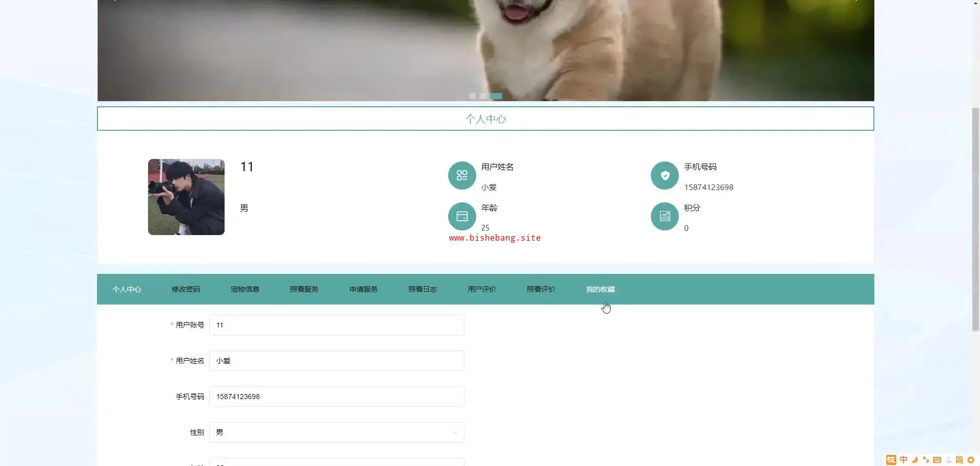Click the 手机号码 form label
This screenshot has height=466, width=980.
click(190, 397)
